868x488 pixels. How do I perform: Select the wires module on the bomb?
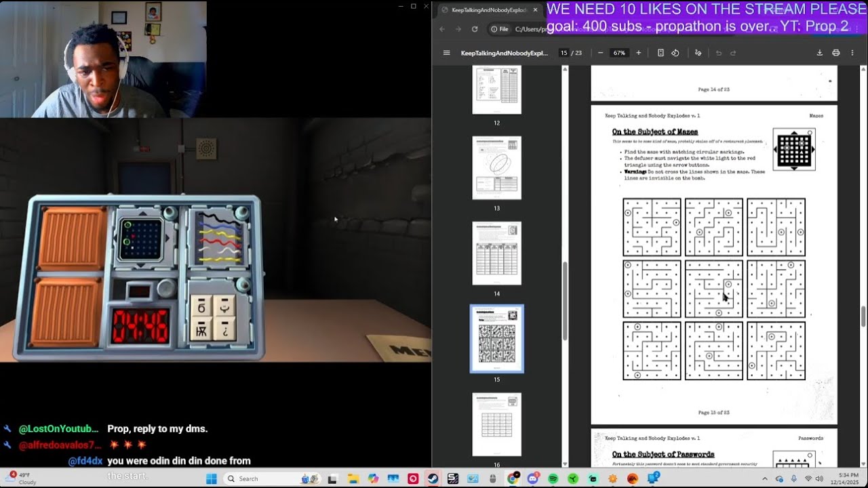click(x=218, y=238)
